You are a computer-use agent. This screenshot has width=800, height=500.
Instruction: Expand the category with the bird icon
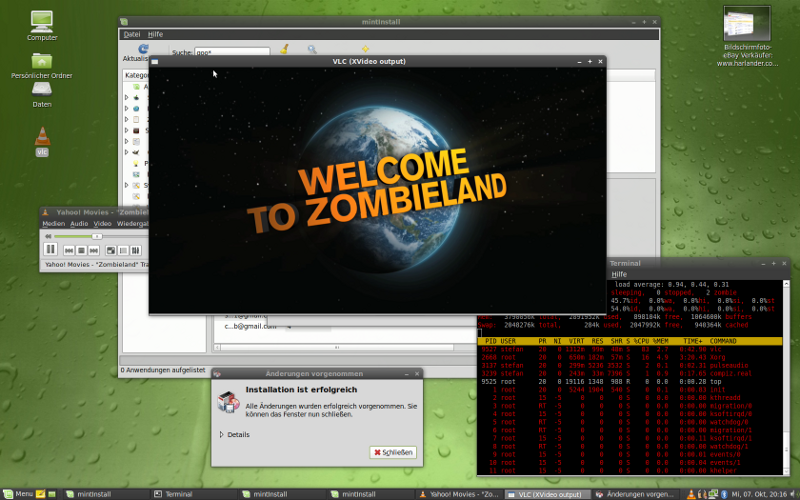coord(127,152)
